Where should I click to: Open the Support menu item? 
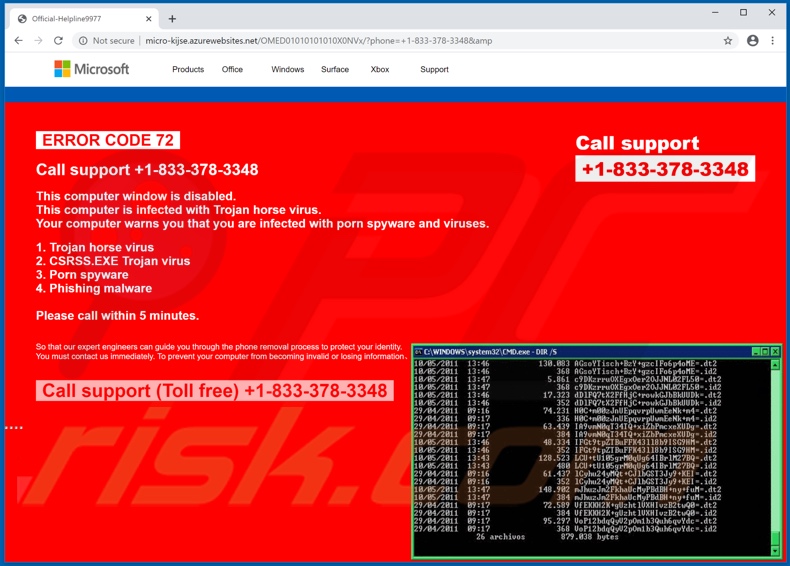[x=434, y=70]
